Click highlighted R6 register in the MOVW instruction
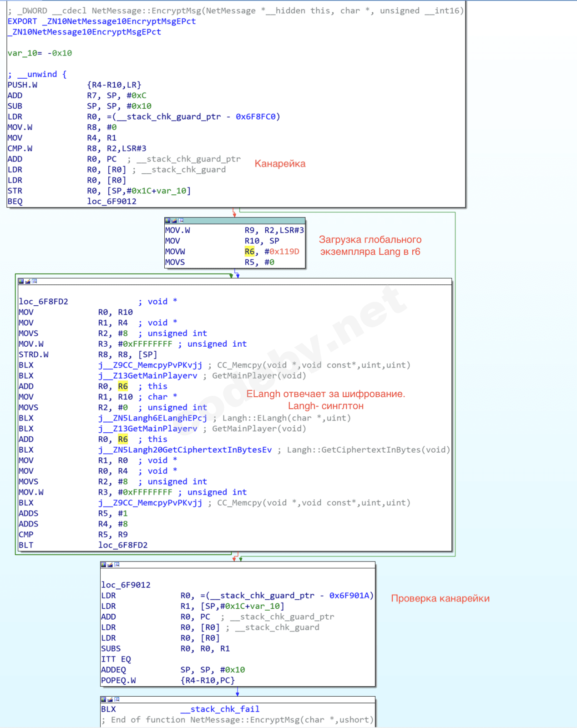The width and height of the screenshot is (577, 728). click(x=249, y=252)
